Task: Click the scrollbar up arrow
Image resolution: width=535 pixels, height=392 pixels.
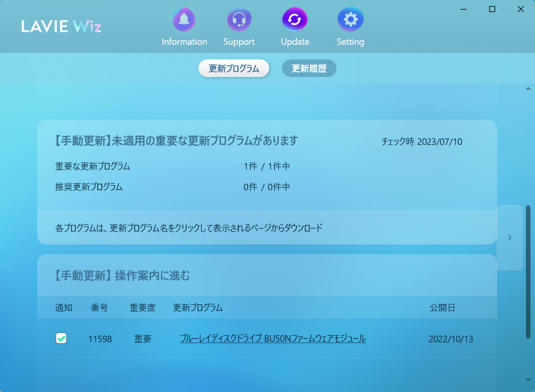Action: click(x=528, y=89)
